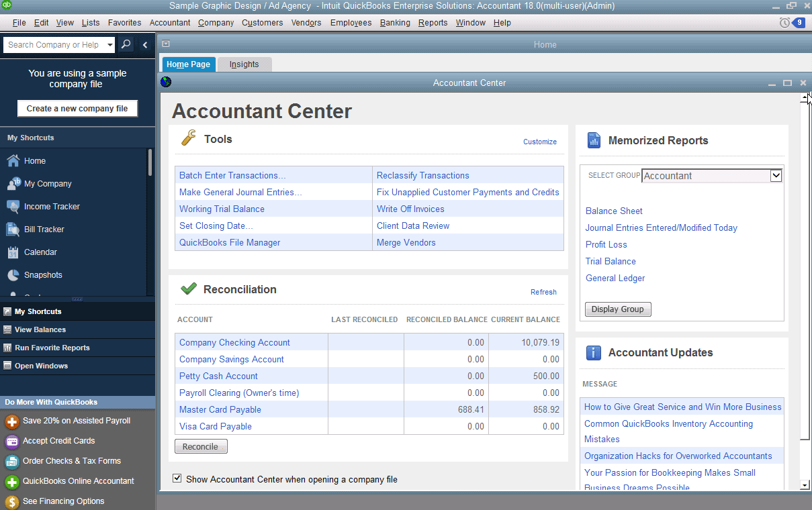
Task: Open Write Off Invoices link
Action: pos(410,209)
